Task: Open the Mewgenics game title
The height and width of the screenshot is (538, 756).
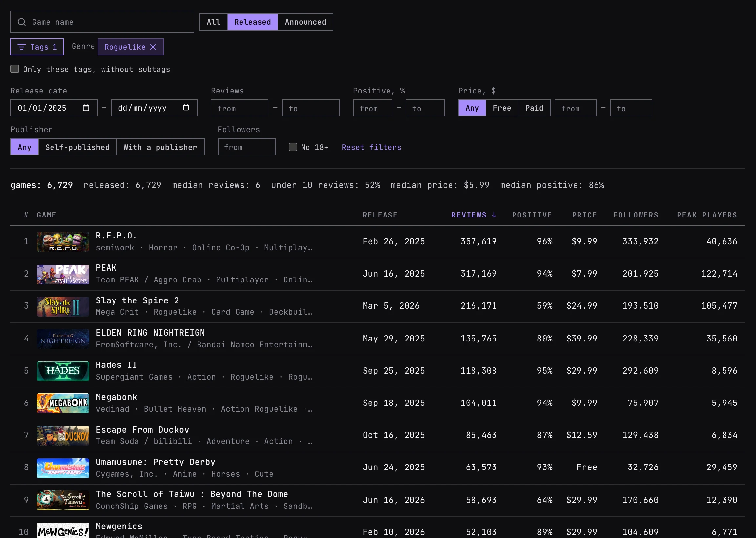Action: (x=119, y=526)
